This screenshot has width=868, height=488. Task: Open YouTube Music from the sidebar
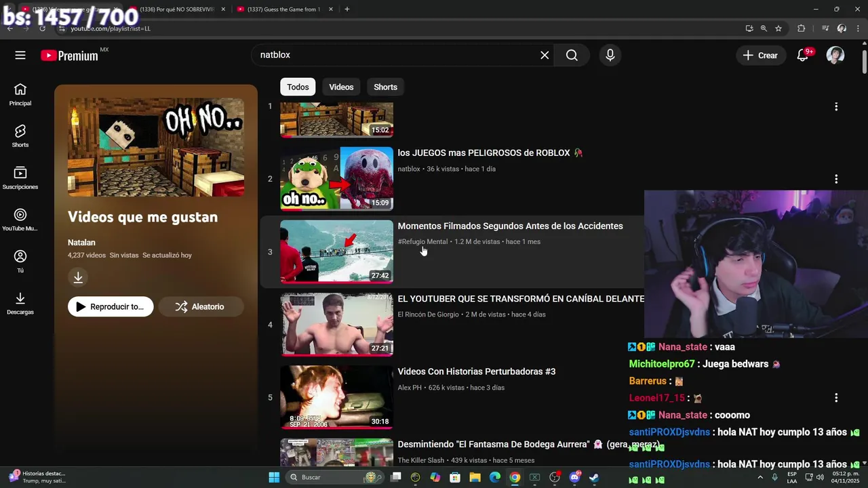pos(20,220)
